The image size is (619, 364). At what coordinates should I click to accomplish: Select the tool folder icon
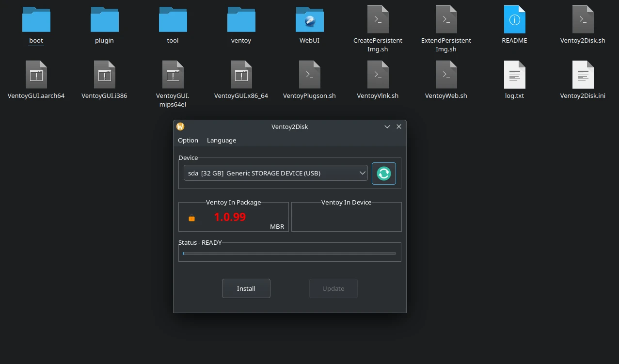173,19
